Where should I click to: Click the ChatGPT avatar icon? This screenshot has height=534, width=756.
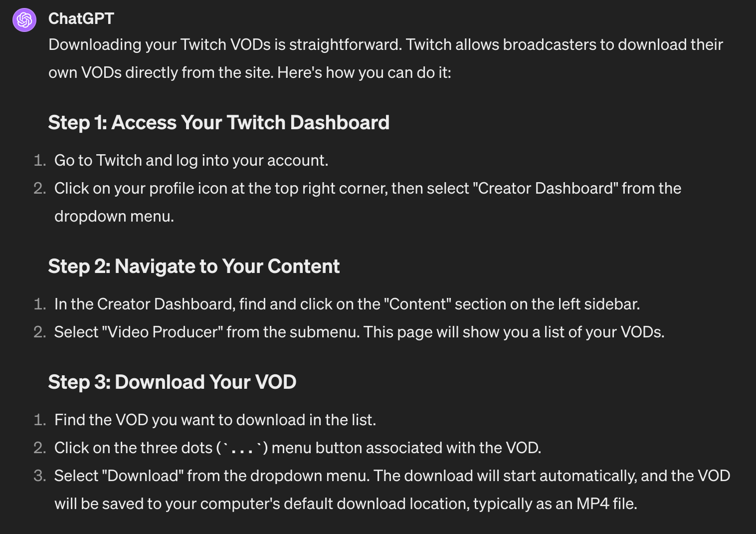(x=24, y=20)
